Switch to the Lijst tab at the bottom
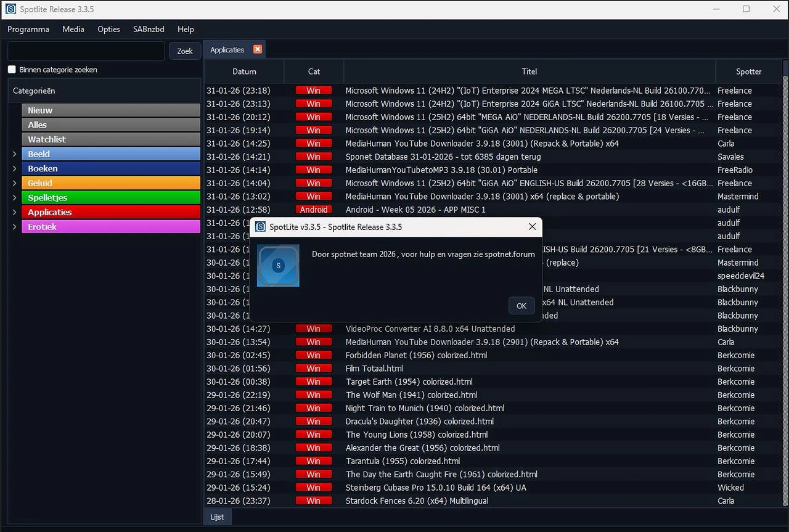 (x=217, y=517)
